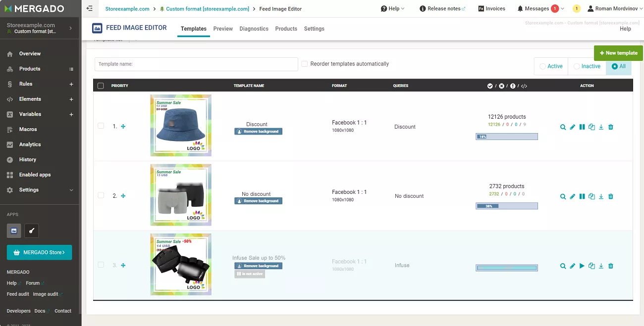Viewport: 644px width, 326px height.
Task: Click the move handle for template 2
Action: (123, 196)
